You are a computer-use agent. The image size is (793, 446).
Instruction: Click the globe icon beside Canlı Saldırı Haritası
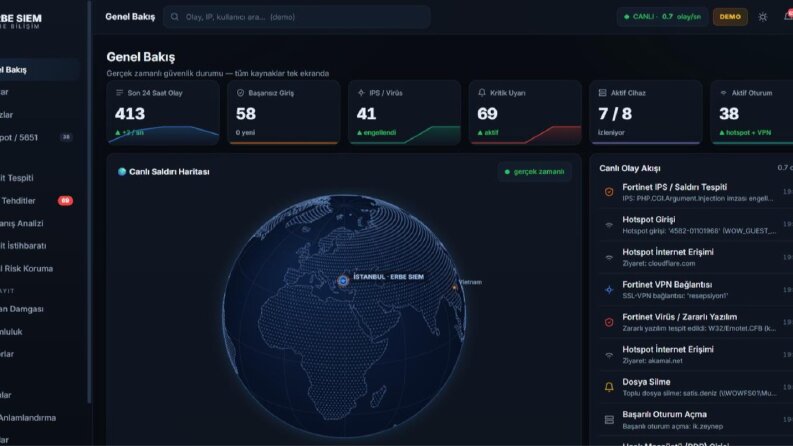(x=121, y=171)
